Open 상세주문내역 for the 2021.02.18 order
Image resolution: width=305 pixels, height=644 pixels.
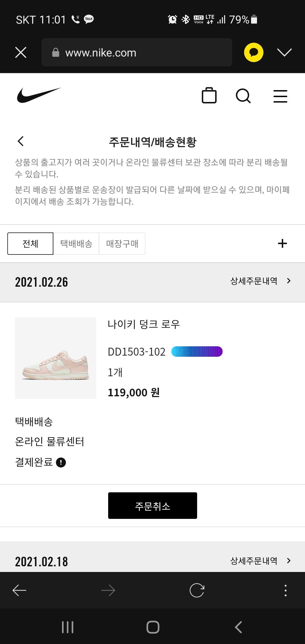(x=260, y=561)
